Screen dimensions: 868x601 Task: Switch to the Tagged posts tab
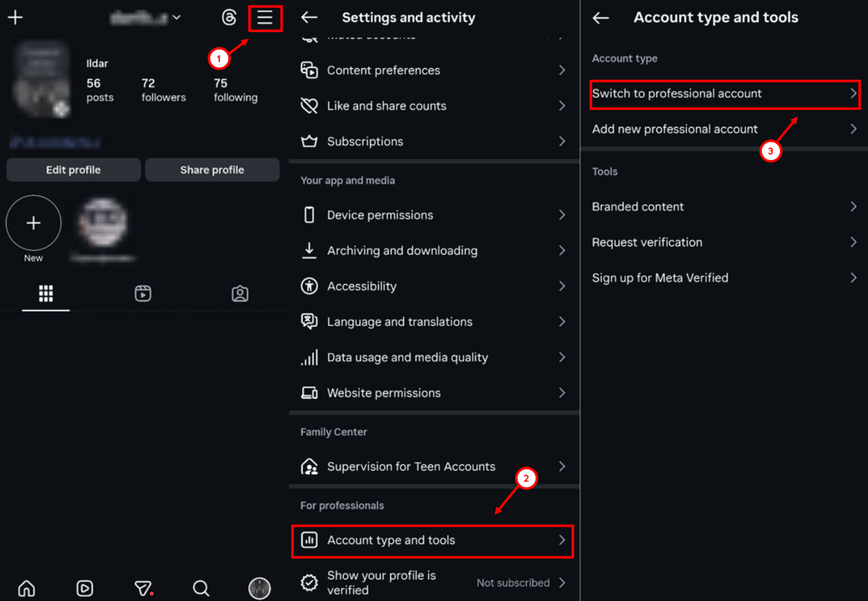point(240,293)
